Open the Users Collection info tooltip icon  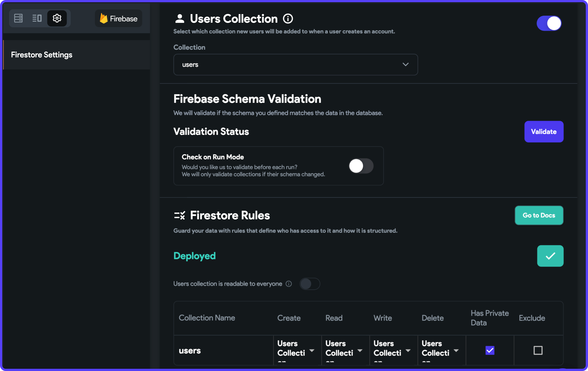[288, 18]
